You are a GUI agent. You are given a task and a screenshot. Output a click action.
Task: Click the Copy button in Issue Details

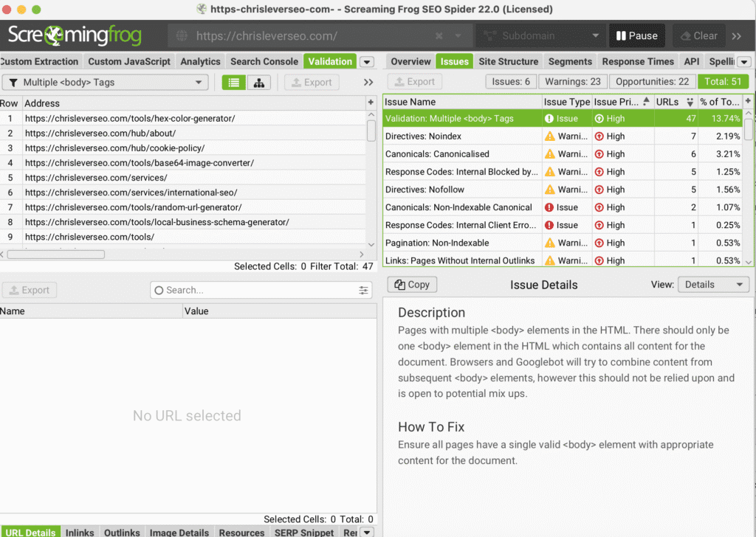(412, 285)
